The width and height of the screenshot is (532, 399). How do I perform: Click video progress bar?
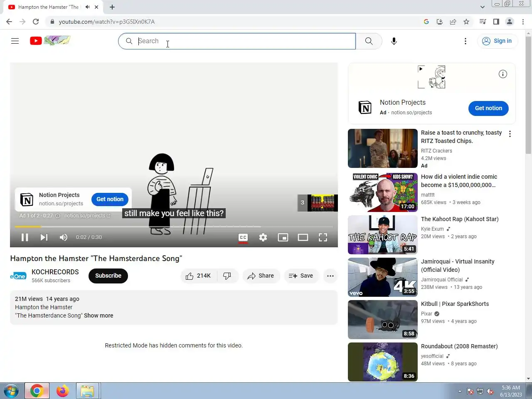tap(174, 227)
